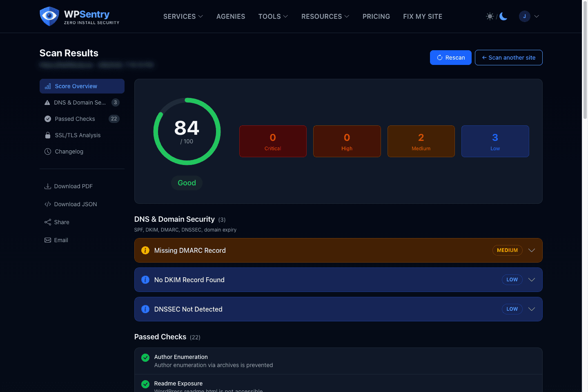588x392 pixels.
Task: Click the Download PDF icon
Action: click(x=48, y=186)
